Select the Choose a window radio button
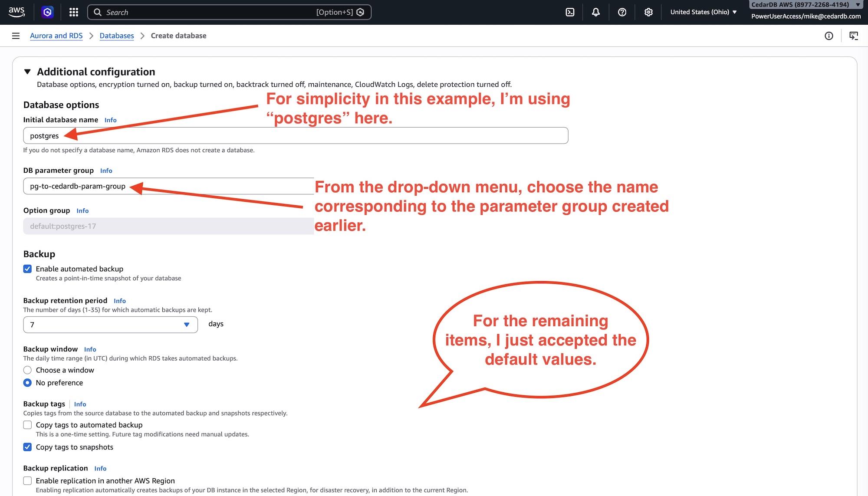 (27, 370)
